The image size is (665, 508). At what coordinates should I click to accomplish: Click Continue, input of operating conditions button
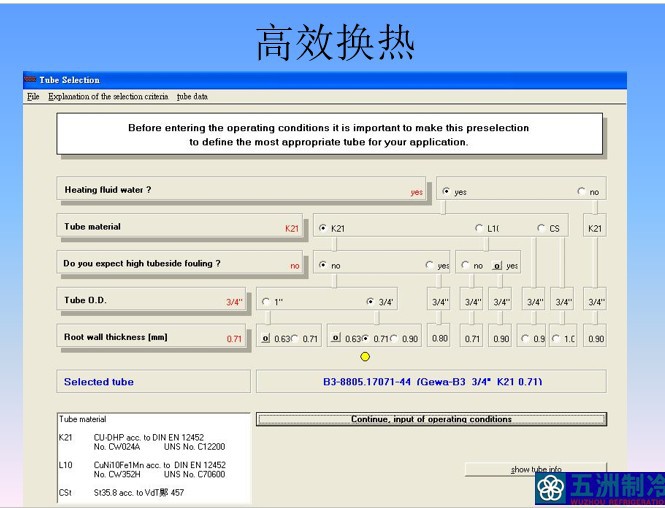[x=431, y=419]
